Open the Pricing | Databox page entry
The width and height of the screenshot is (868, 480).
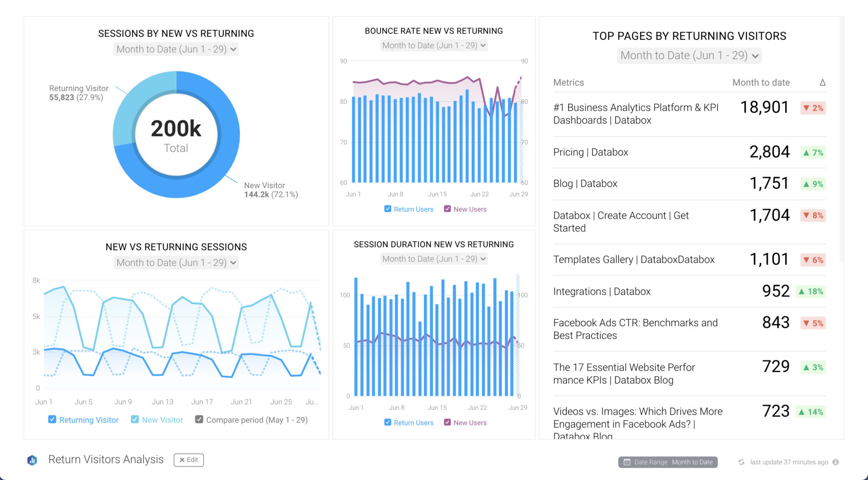coord(590,152)
